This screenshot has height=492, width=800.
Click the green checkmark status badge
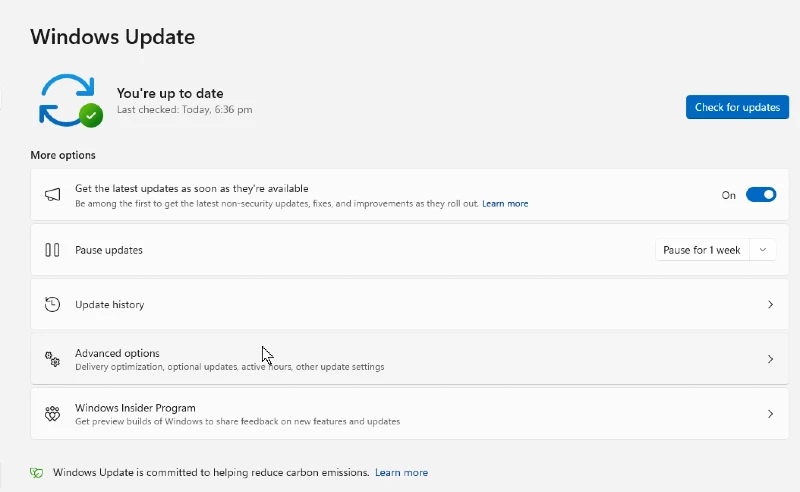pos(91,115)
